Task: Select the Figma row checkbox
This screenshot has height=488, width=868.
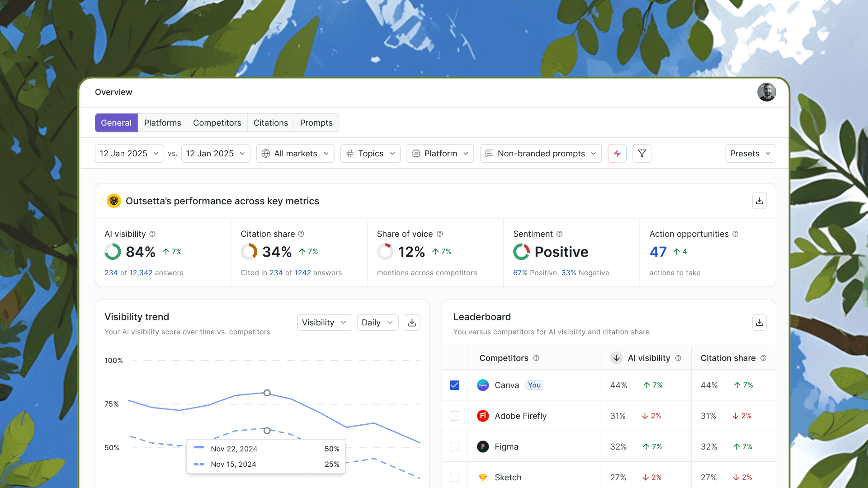Action: point(454,446)
